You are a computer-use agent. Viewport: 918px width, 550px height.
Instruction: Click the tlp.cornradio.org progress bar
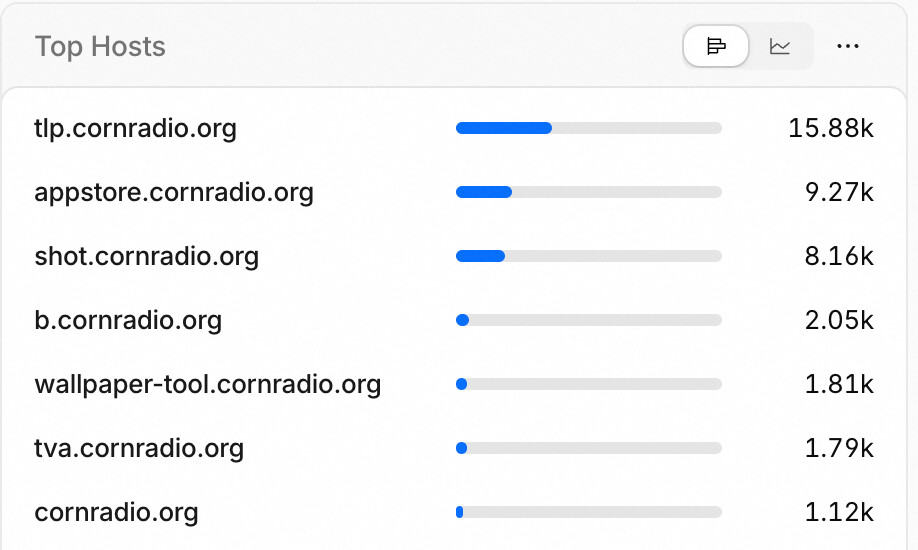pos(588,128)
